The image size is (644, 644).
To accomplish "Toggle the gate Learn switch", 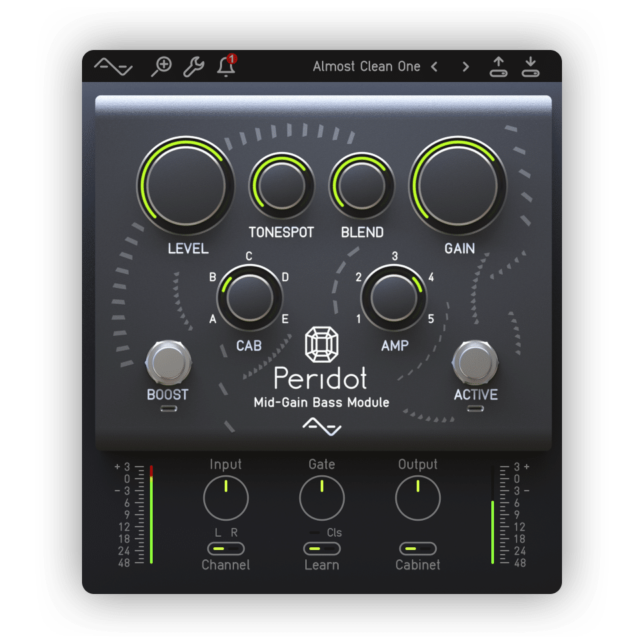I will (x=322, y=549).
